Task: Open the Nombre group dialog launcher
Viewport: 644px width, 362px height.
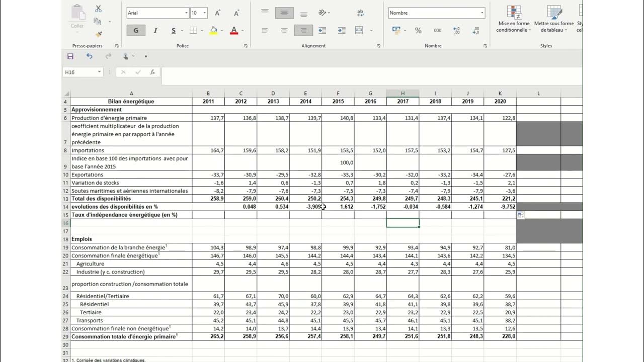Action: click(x=485, y=46)
